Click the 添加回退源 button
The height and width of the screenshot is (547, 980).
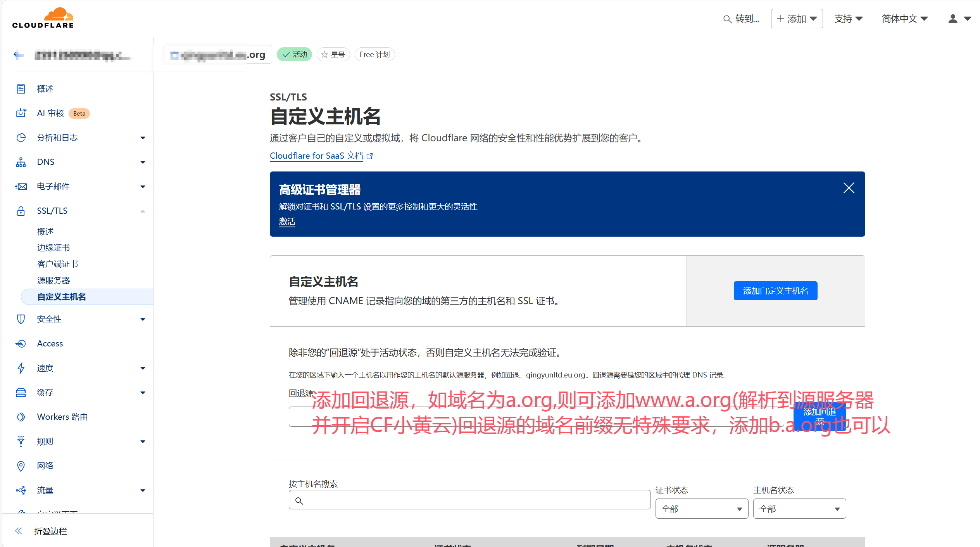pyautogui.click(x=820, y=417)
